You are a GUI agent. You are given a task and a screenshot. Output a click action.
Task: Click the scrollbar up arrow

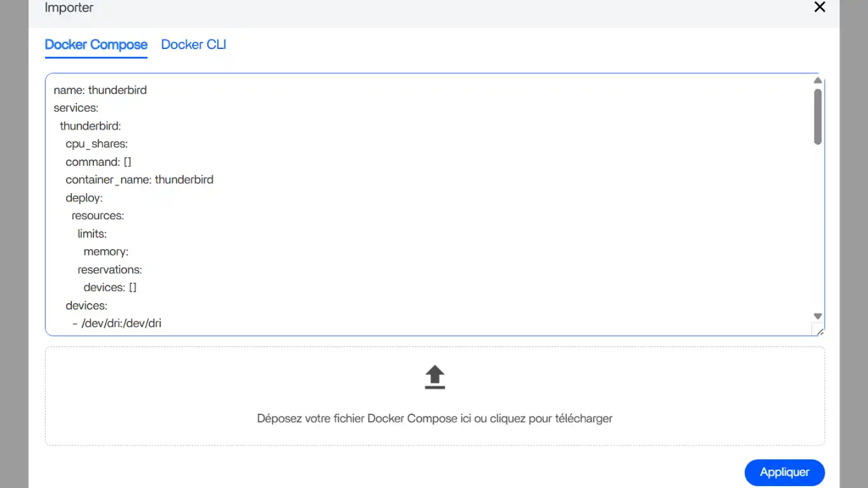pyautogui.click(x=818, y=81)
